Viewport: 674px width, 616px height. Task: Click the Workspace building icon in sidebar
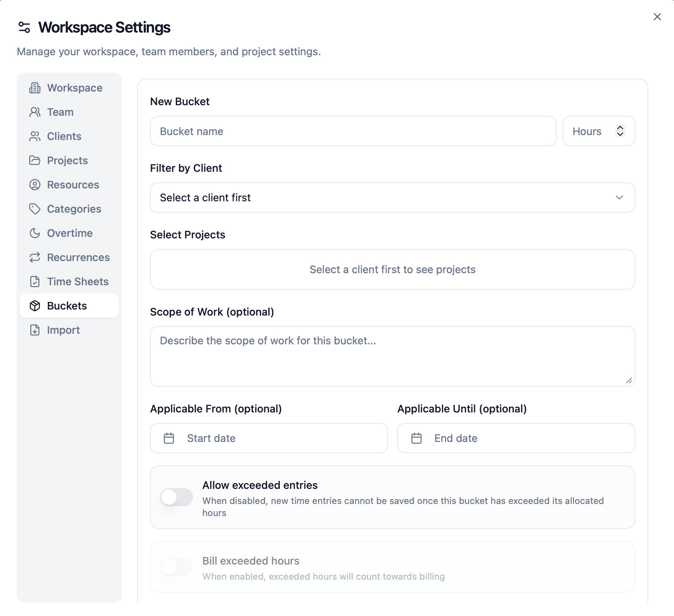[x=35, y=88]
